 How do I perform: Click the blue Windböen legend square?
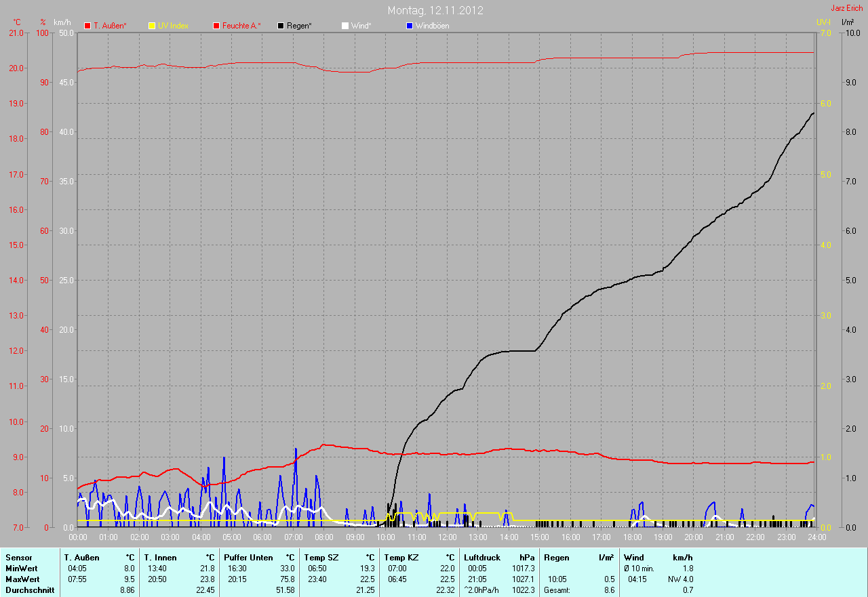pos(409,26)
